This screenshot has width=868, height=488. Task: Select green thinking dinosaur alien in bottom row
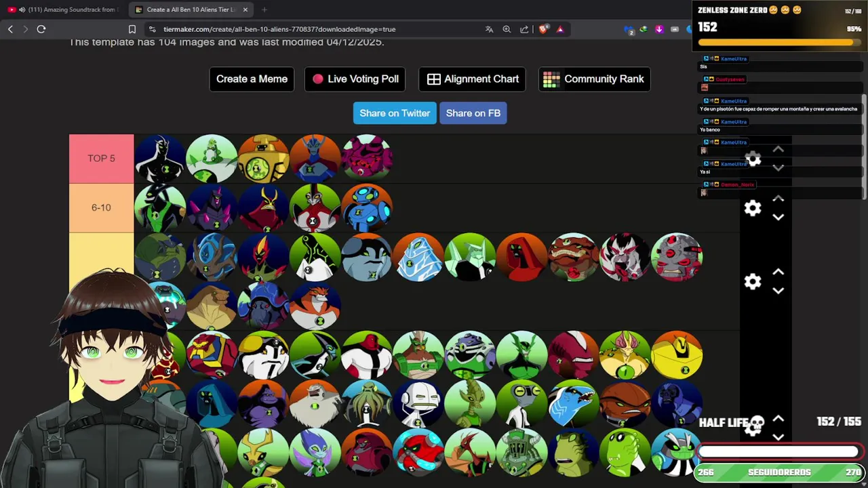pyautogui.click(x=625, y=453)
